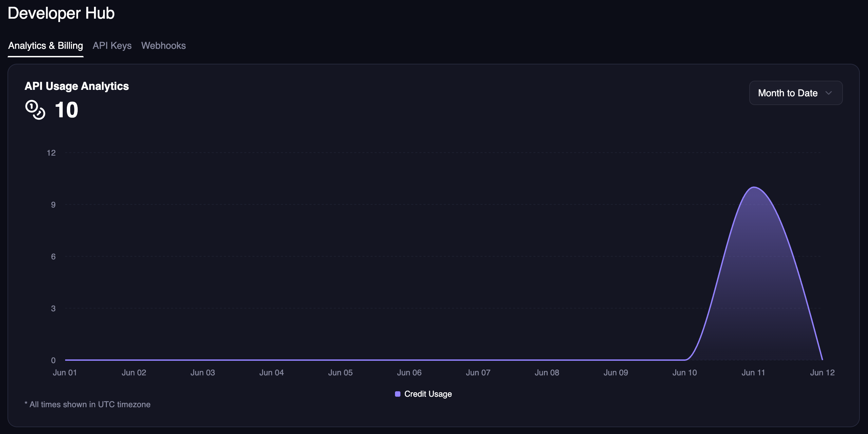Toggle the Credit Usage legend item

click(428, 394)
